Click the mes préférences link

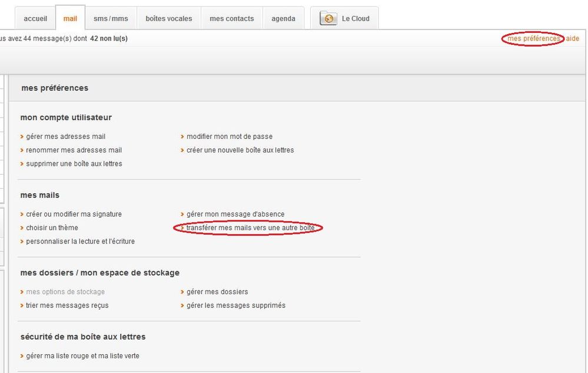click(533, 39)
